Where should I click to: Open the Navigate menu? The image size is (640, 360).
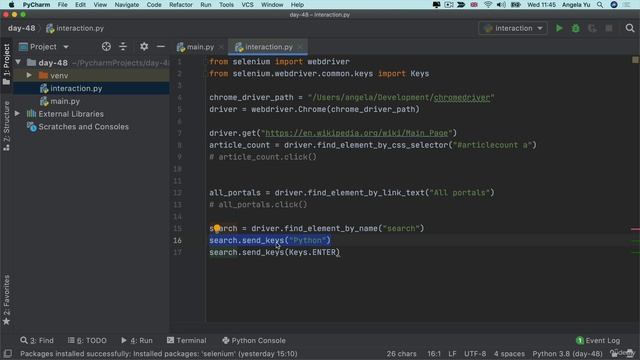tap(127, 4)
